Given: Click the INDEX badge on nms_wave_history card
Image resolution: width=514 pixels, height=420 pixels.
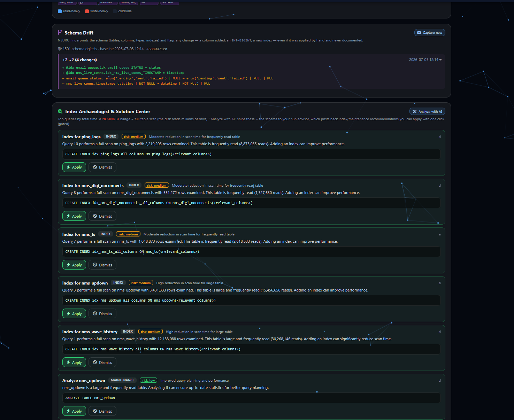Looking at the screenshot, I should point(128,332).
